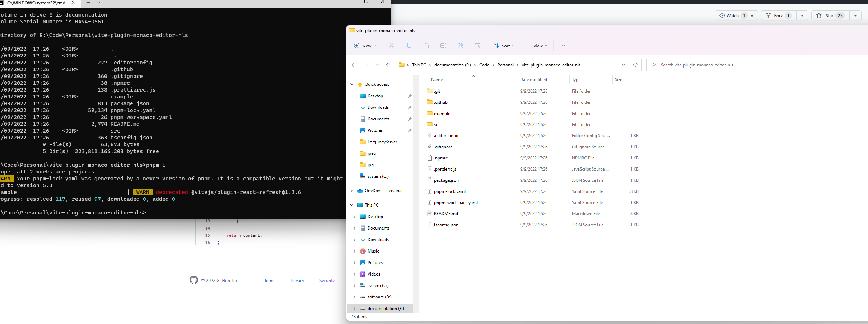Image resolution: width=868 pixels, height=324 pixels.
Task: Copy files with the Copy toolbar icon
Action: [409, 46]
